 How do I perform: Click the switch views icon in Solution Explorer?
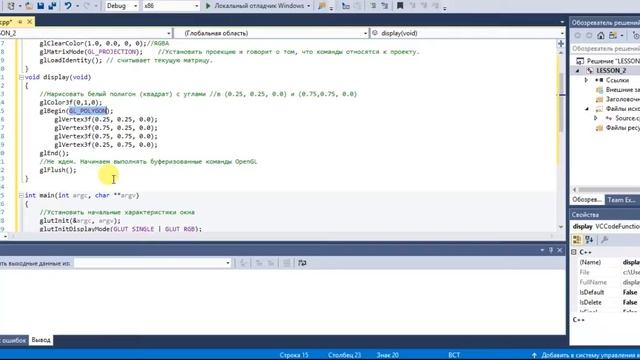pos(613,36)
